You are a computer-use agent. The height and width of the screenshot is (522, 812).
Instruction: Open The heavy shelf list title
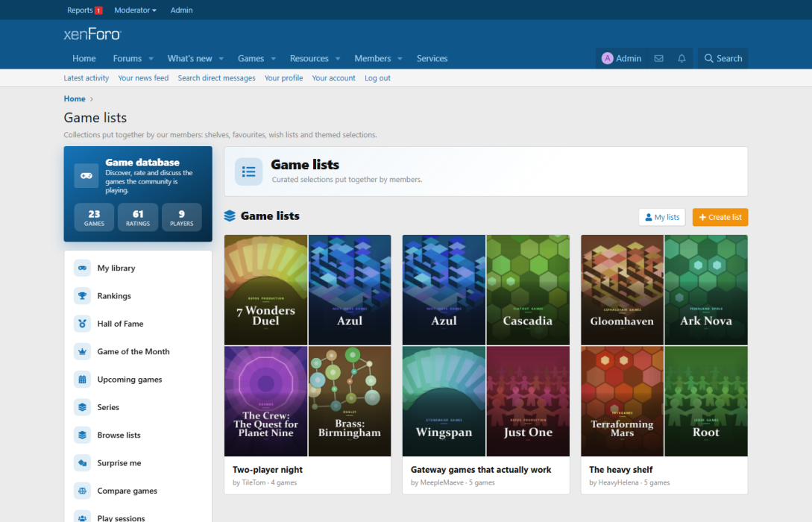[620, 470]
